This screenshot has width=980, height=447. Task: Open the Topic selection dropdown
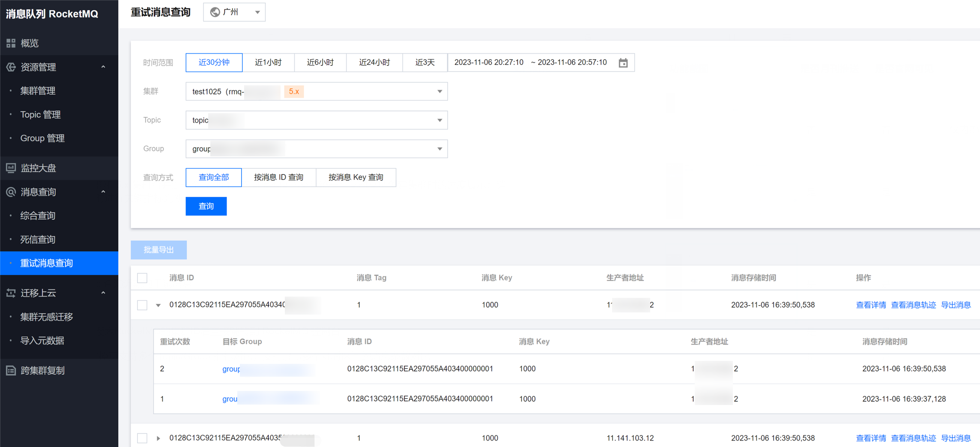point(317,120)
